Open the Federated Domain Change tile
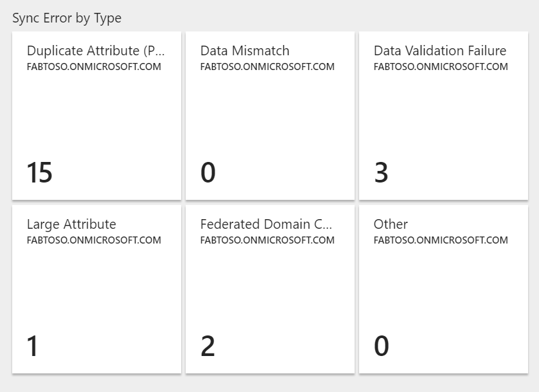 [269, 289]
